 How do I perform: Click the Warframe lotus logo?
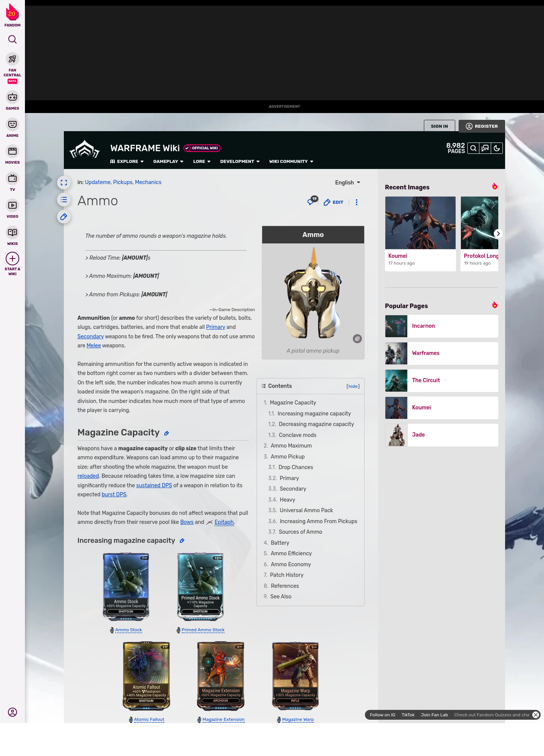coord(85,150)
